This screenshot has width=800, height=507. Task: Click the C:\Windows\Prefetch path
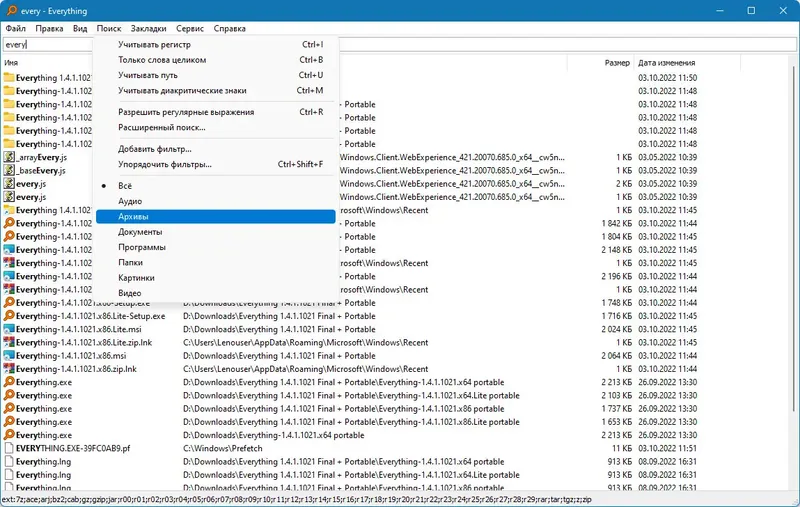222,448
